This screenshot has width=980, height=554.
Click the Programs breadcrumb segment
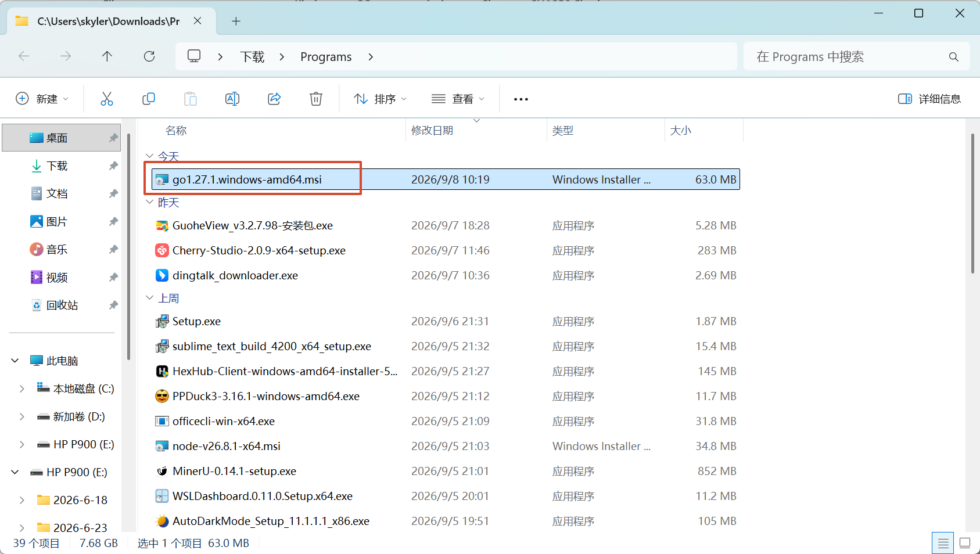coord(326,56)
